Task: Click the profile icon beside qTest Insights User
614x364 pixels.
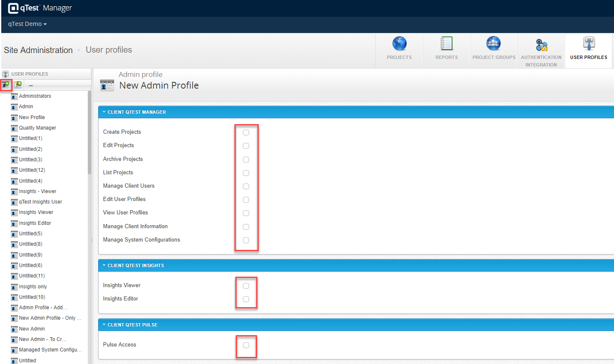Action: (14, 202)
